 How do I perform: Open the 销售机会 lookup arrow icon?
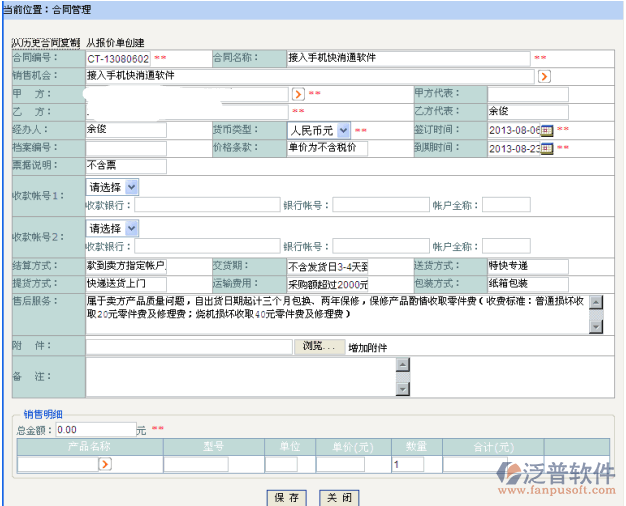pyautogui.click(x=543, y=76)
